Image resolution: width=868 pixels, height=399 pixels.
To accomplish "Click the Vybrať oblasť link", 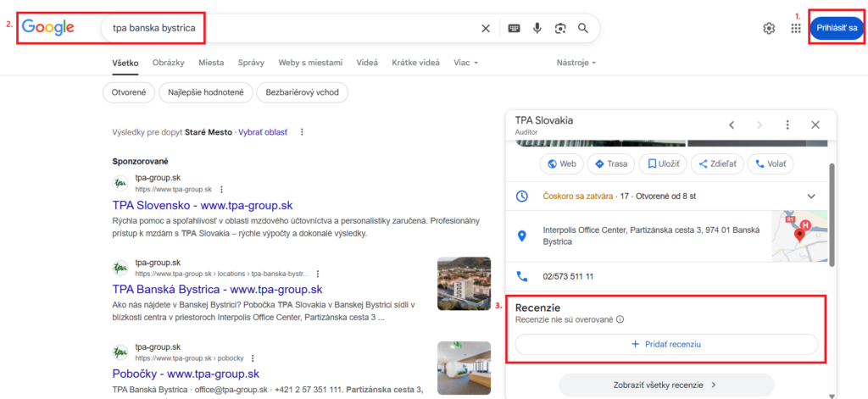I will [263, 132].
